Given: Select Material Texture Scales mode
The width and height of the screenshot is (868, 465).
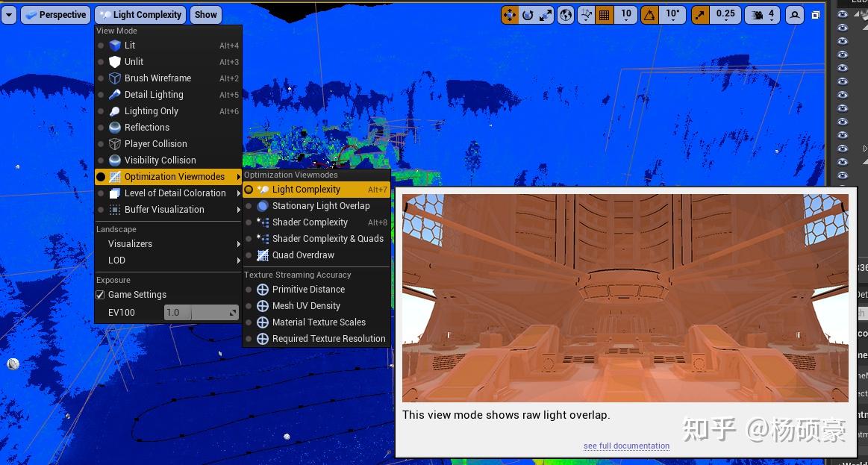Looking at the screenshot, I should pos(316,322).
